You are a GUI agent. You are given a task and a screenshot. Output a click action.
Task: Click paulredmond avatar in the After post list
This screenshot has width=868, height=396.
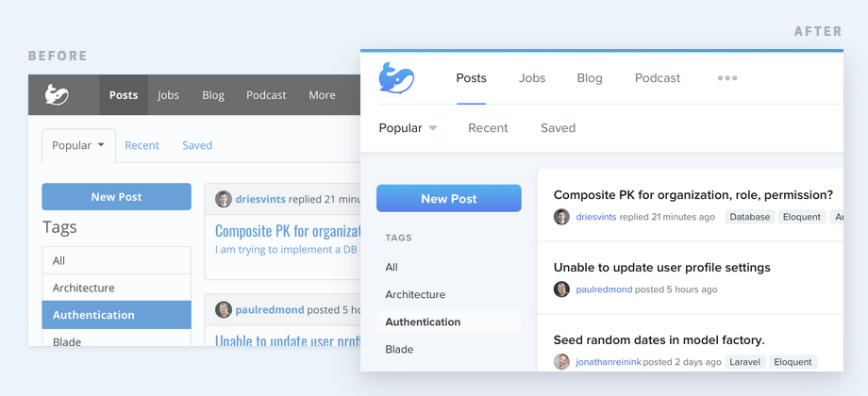(x=561, y=289)
